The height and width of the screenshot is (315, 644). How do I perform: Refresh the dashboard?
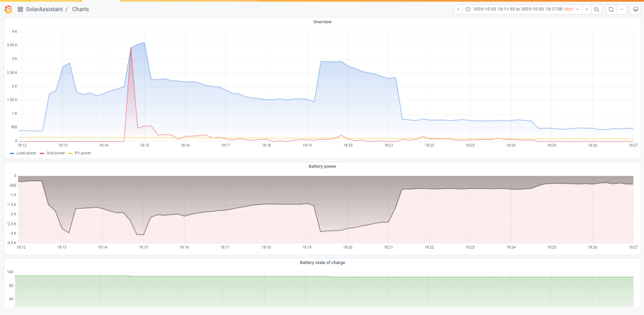coord(611,9)
